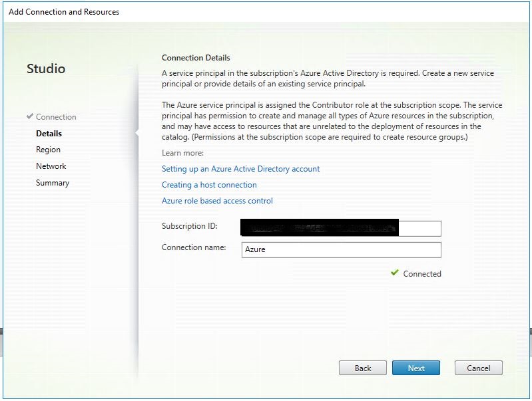
Task: Click inside the Subscription ID field
Action: click(419, 228)
